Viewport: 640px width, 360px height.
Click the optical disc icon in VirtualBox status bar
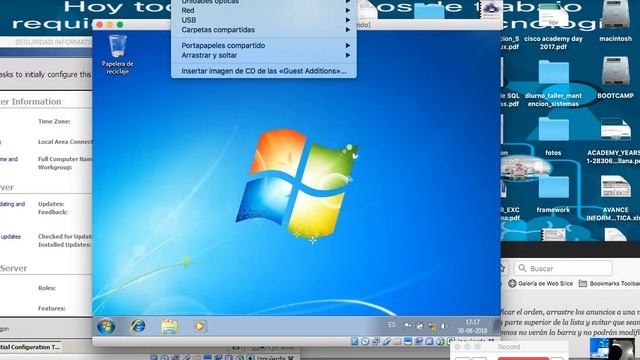tap(365, 341)
